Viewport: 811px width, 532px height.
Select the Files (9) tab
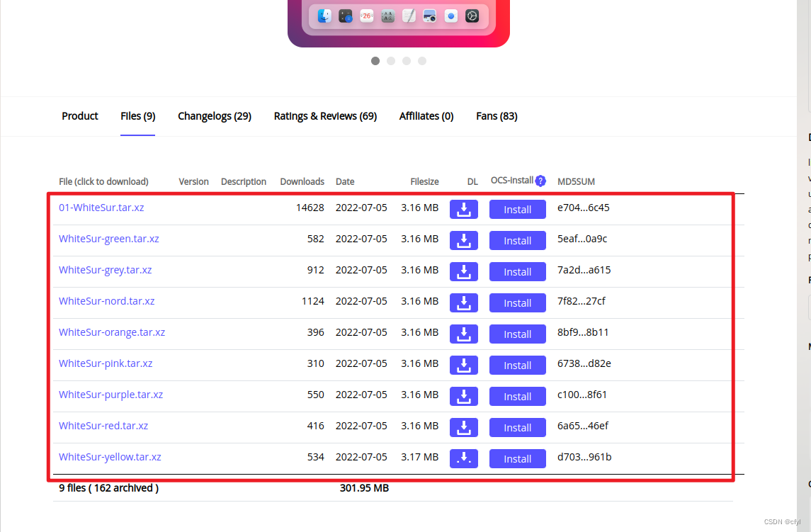137,116
